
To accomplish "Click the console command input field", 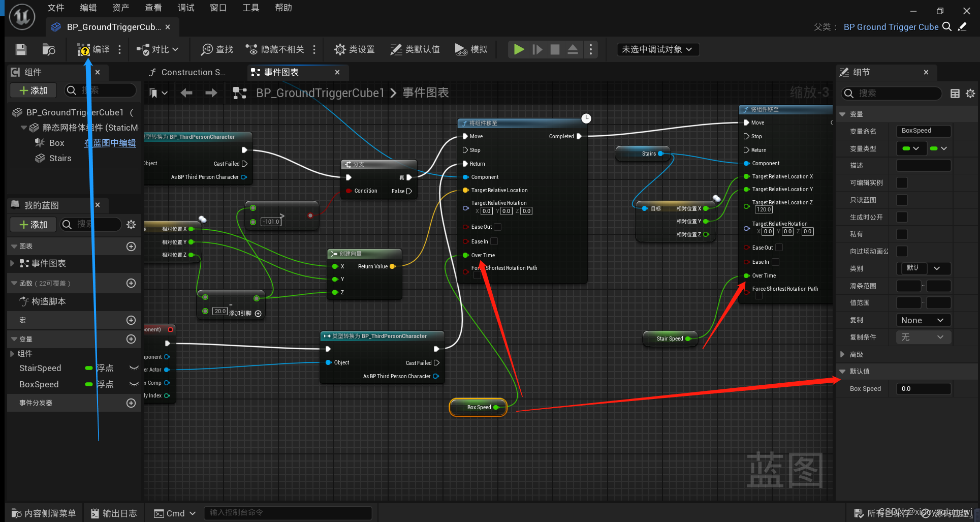I will tap(288, 513).
